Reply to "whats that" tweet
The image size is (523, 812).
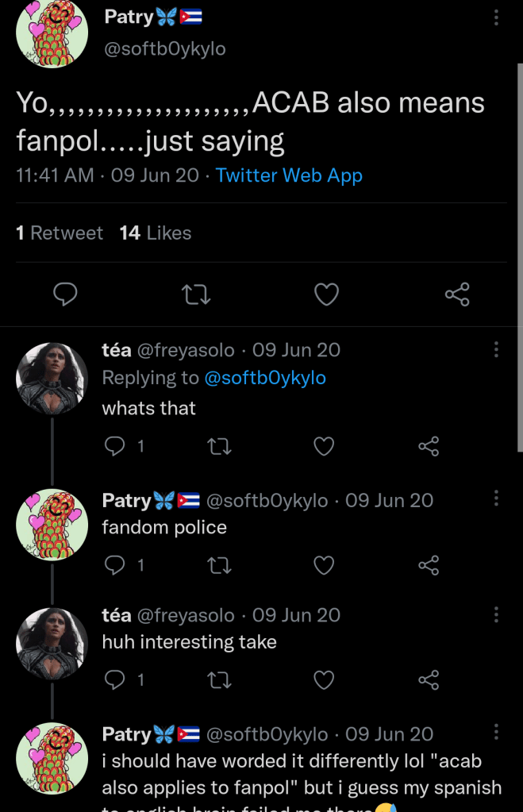tap(116, 447)
